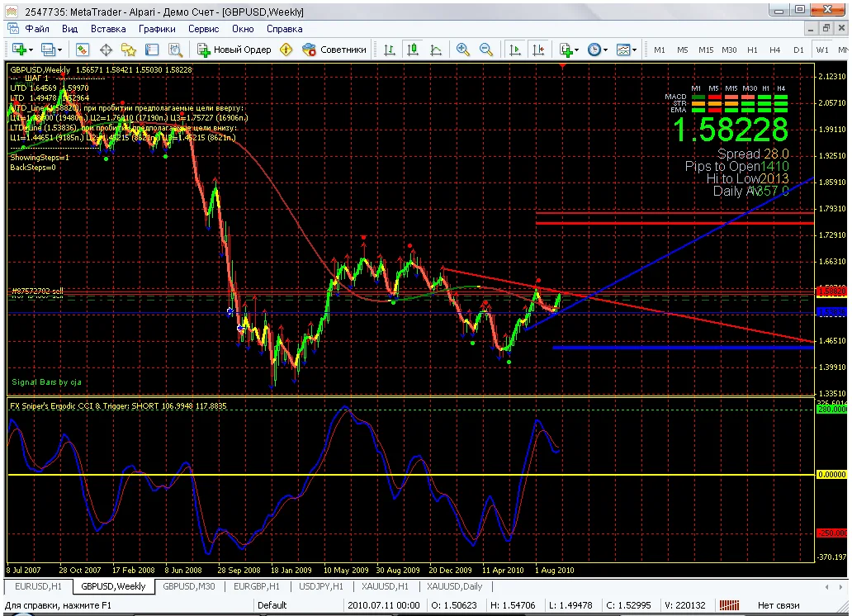Viewport: 852px width, 616px height.
Task: Click the connection status indicator Нет связи
Action: tap(777, 605)
